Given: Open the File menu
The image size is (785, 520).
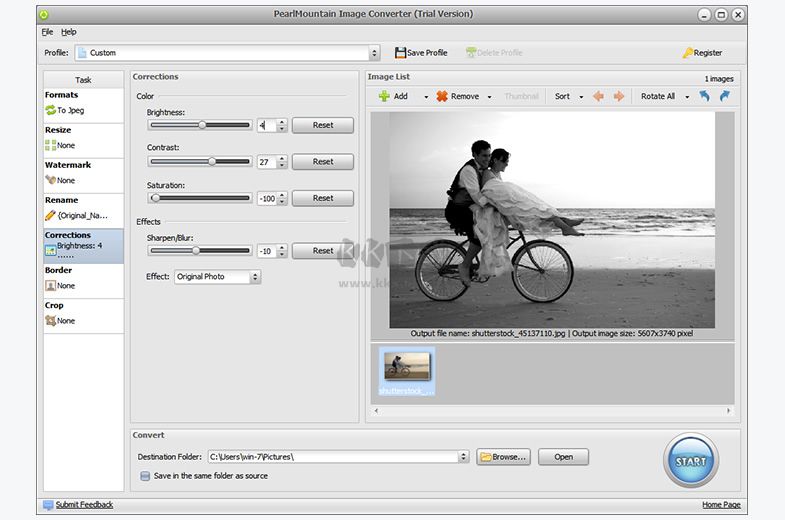Looking at the screenshot, I should 47,32.
